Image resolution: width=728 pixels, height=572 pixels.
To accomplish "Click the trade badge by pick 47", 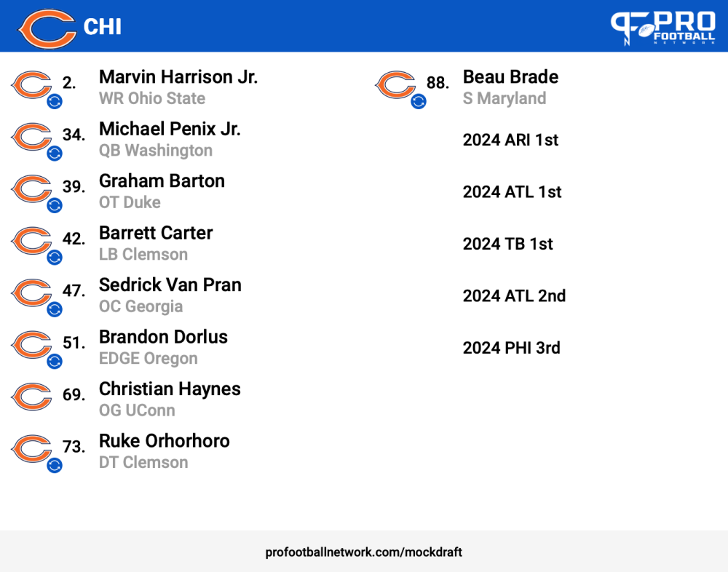I will [x=55, y=309].
